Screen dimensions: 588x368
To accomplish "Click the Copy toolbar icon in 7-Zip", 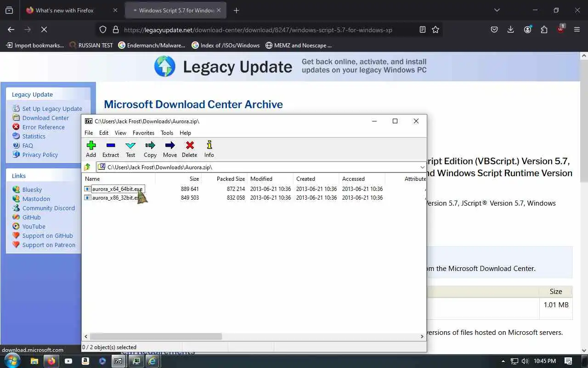I will point(150,149).
